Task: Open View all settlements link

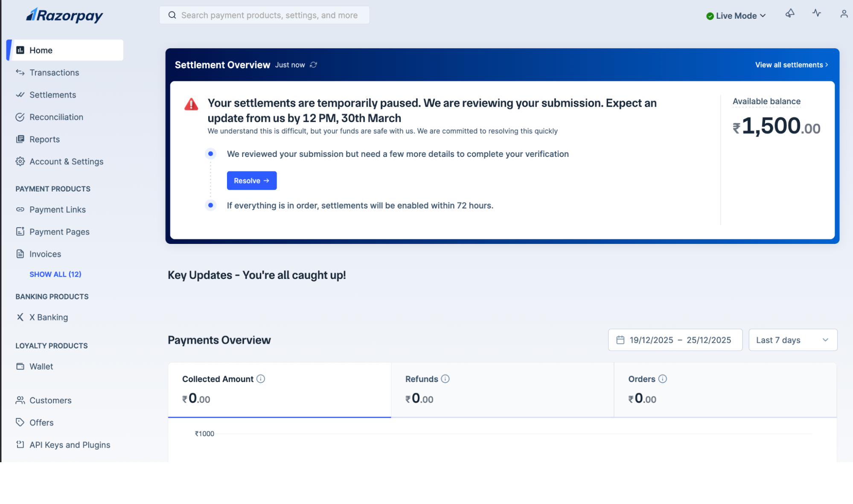Action: coord(791,65)
